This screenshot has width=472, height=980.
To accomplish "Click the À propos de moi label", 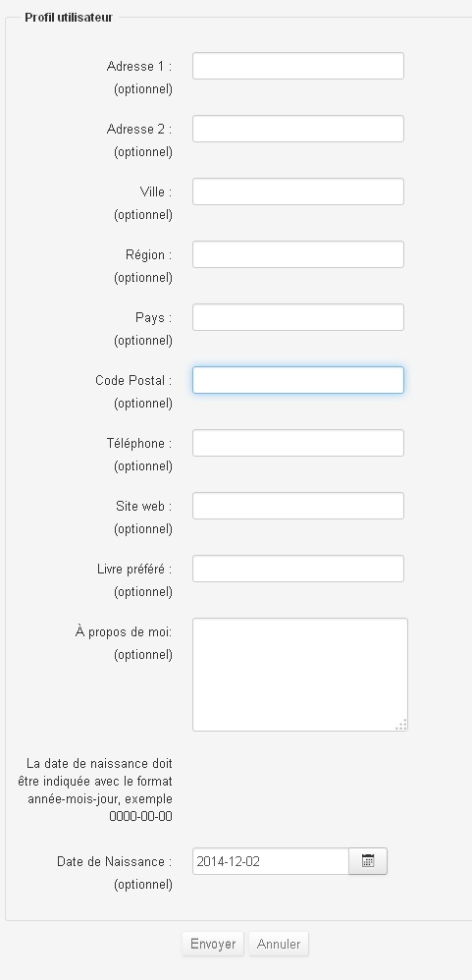I will pos(124,631).
